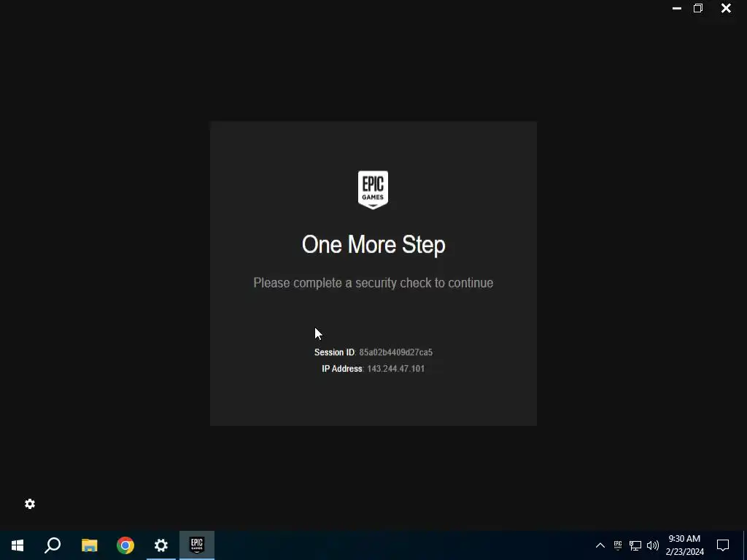Restore down the launcher window
The width and height of the screenshot is (747, 560).
click(x=698, y=8)
